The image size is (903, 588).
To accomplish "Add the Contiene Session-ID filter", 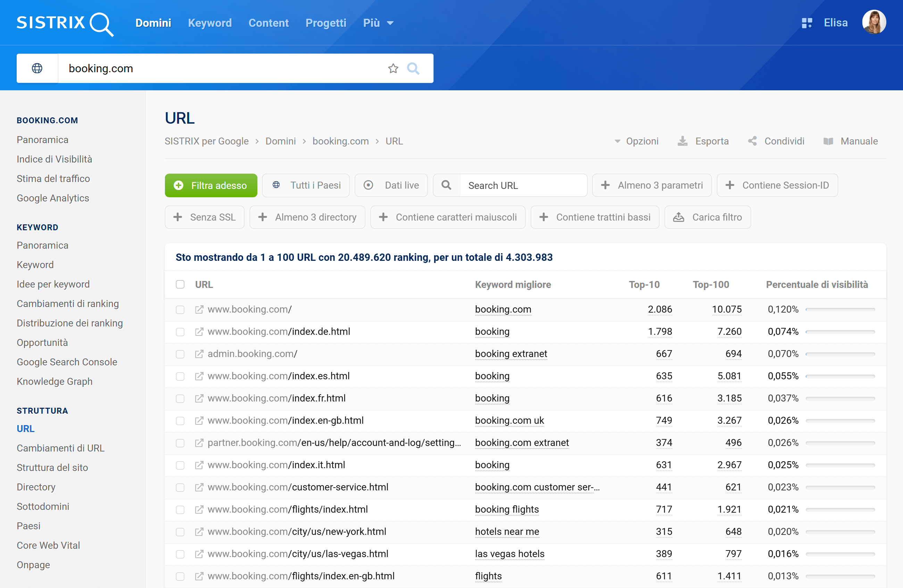I will [x=777, y=185].
